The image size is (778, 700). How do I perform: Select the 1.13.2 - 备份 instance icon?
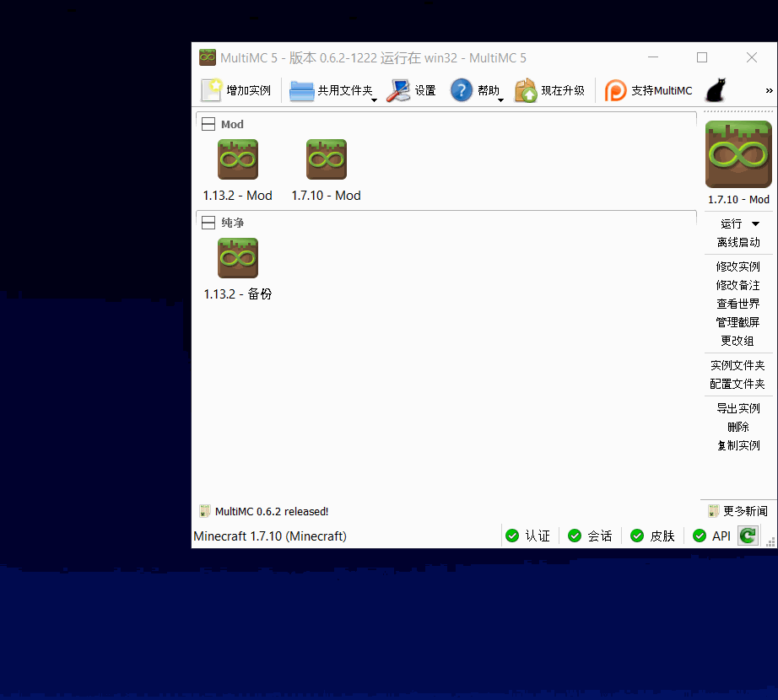coord(238,258)
